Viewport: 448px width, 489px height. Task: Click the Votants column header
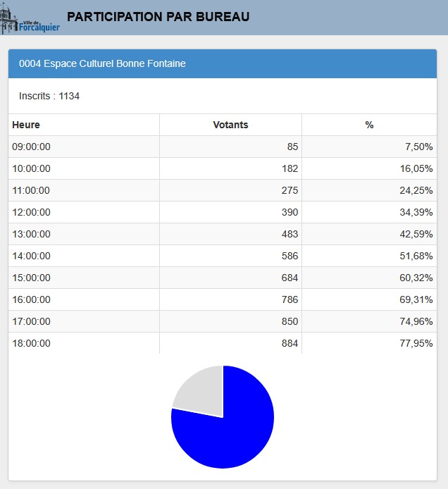coord(230,125)
